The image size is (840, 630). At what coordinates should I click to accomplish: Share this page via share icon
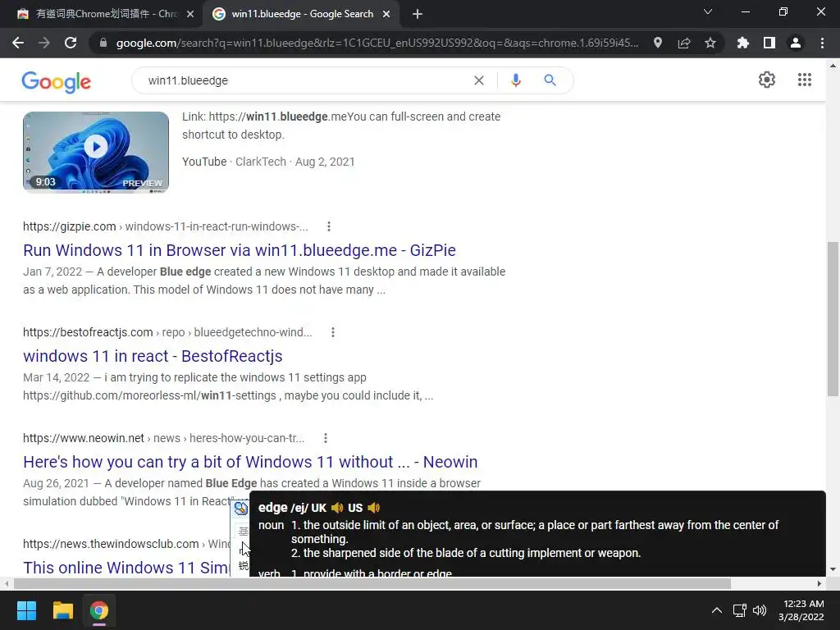coord(684,43)
